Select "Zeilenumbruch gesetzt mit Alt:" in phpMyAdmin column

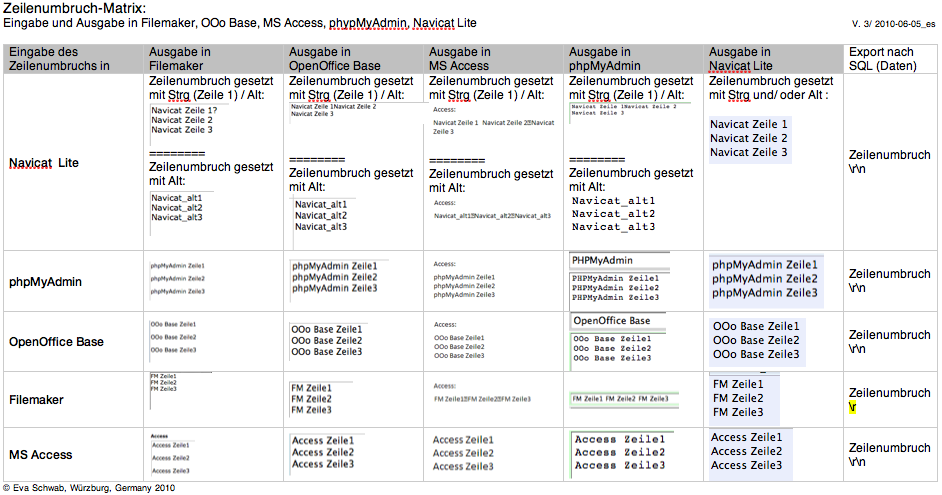pyautogui.click(x=631, y=180)
